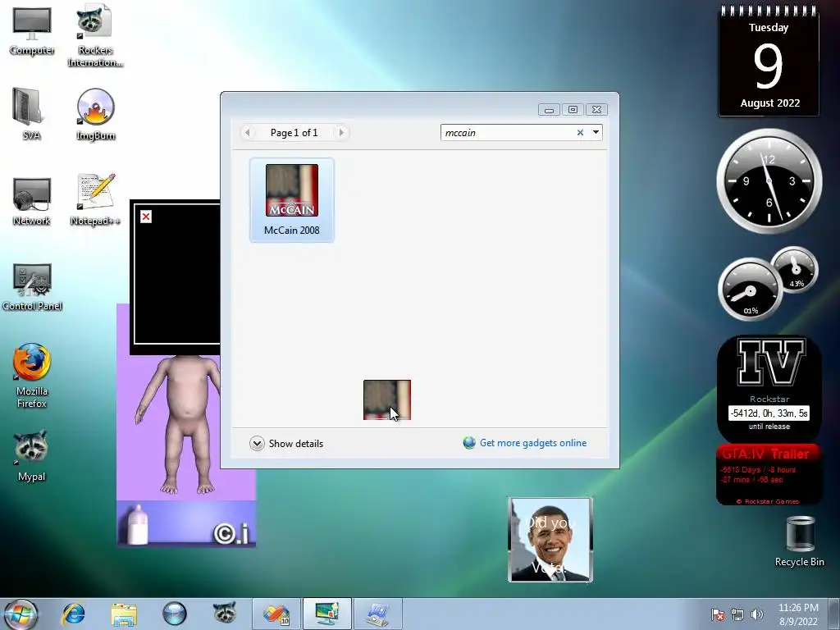Click the -5412d countdown text

[769, 413]
